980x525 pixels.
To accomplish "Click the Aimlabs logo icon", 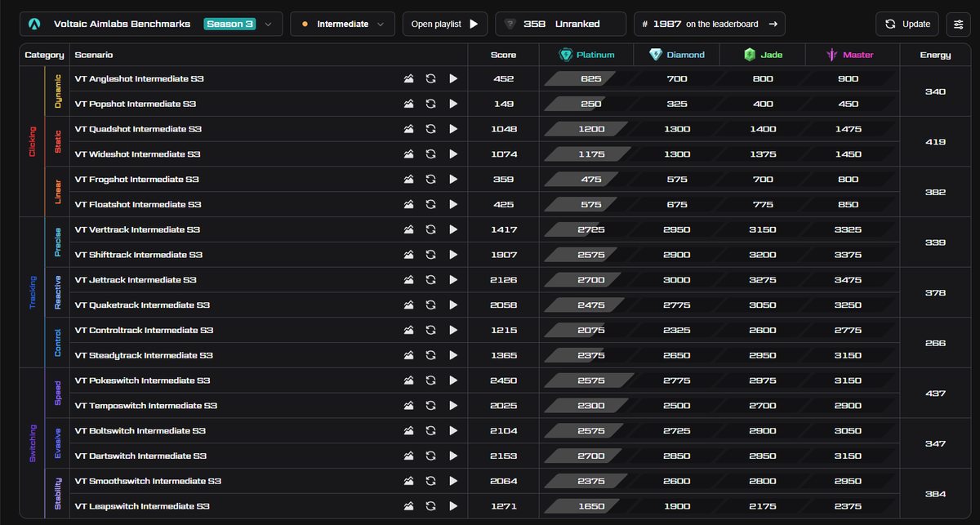I will point(35,24).
